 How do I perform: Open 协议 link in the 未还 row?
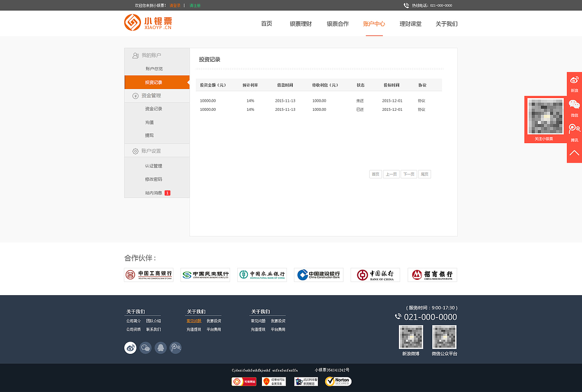click(421, 101)
